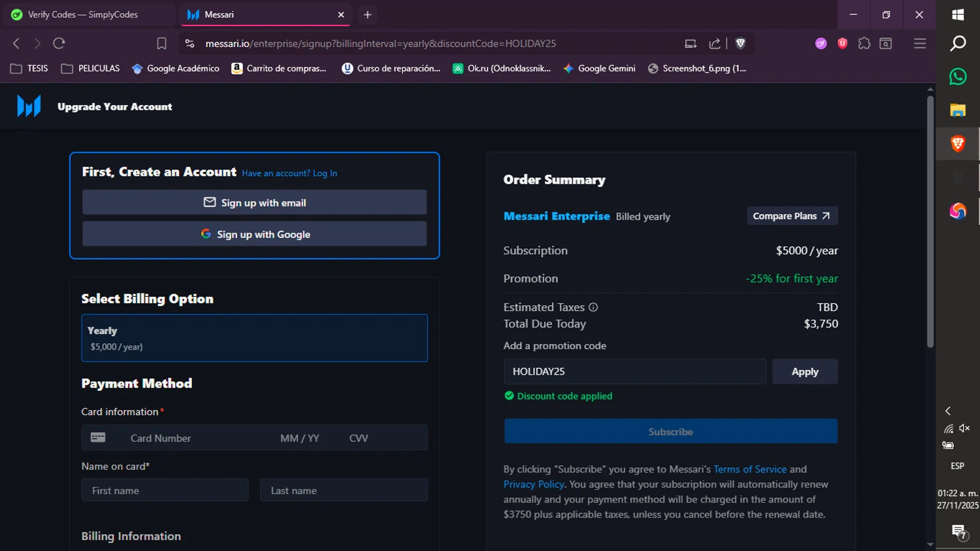
Task: Click the install app icon in address bar
Action: [691, 43]
